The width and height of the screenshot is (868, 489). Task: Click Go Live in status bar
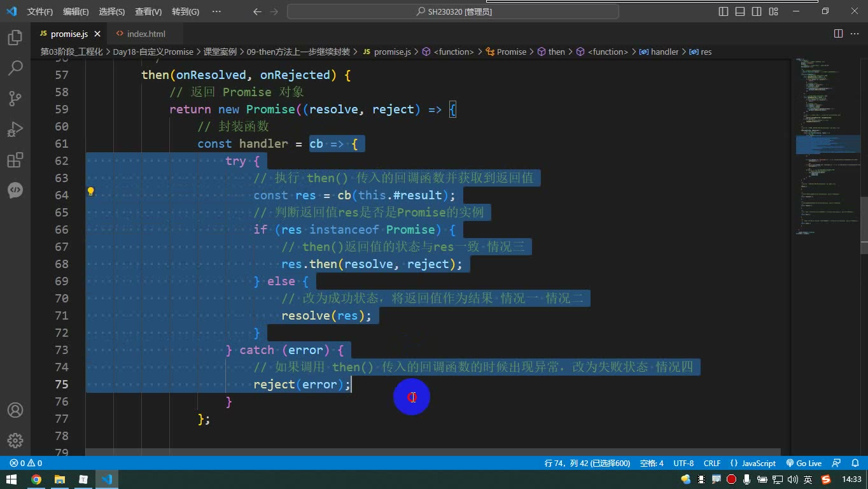point(804,463)
